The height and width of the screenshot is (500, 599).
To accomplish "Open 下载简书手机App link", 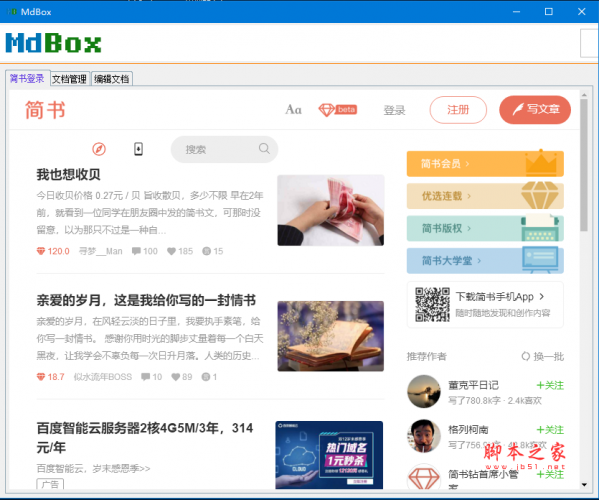I will tap(500, 296).
